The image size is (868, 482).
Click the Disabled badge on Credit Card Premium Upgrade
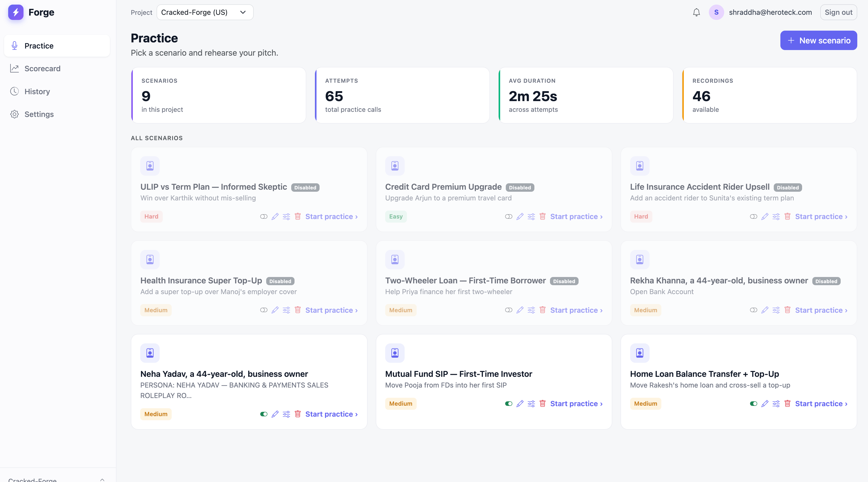[520, 188]
